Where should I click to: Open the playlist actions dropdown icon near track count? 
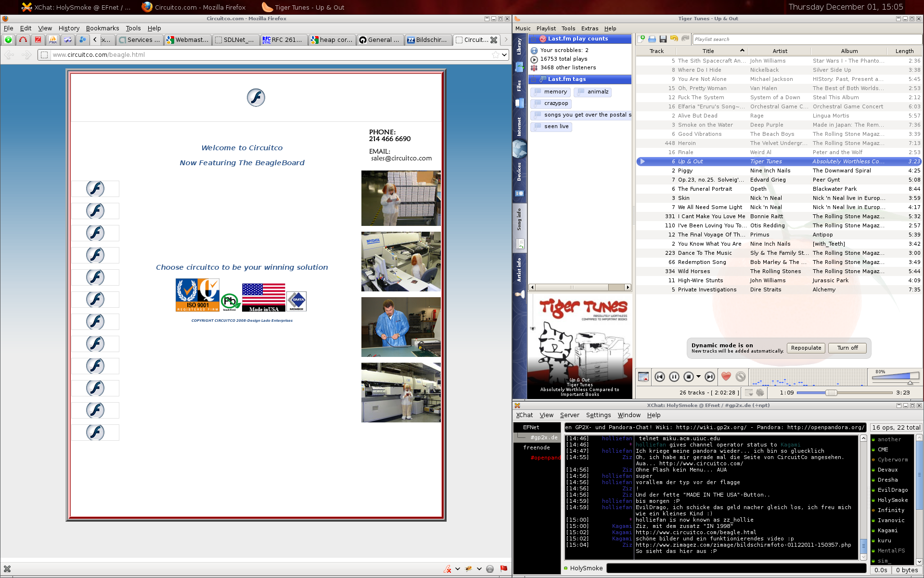coord(749,393)
